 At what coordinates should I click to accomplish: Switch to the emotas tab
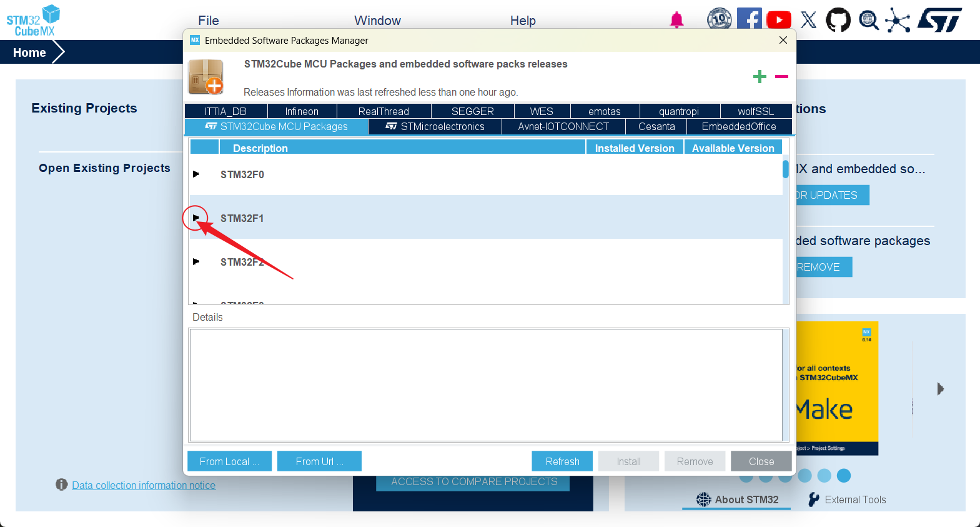[605, 111]
